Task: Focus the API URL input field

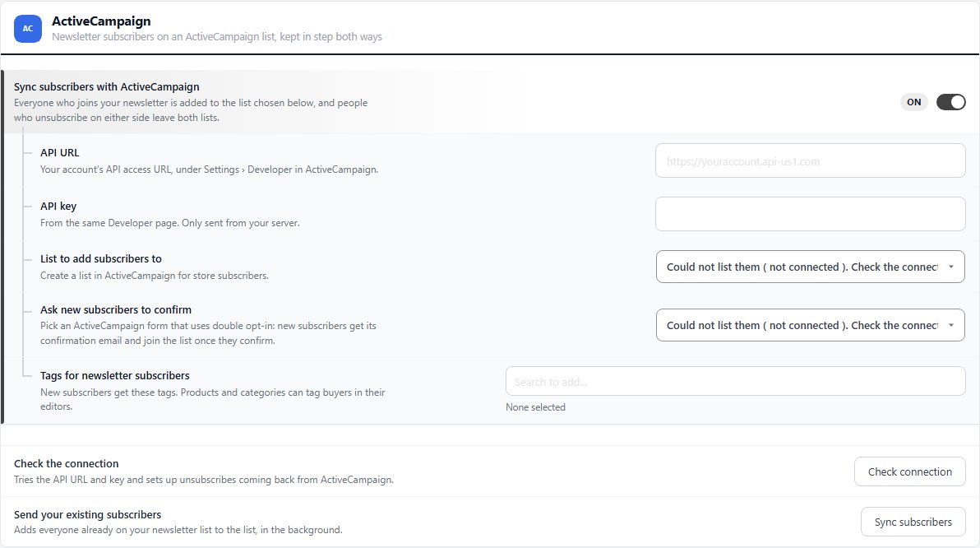Action: (x=810, y=160)
